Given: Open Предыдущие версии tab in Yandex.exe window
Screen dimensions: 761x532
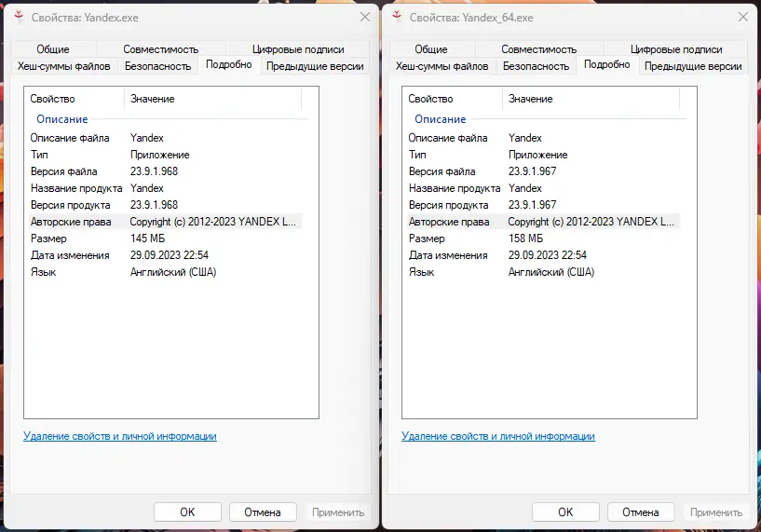Looking at the screenshot, I should (315, 66).
